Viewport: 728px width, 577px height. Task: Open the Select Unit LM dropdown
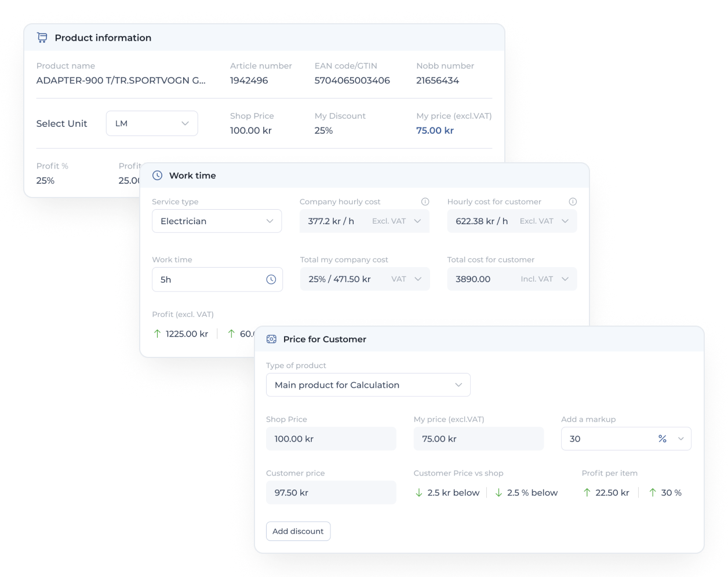click(152, 123)
